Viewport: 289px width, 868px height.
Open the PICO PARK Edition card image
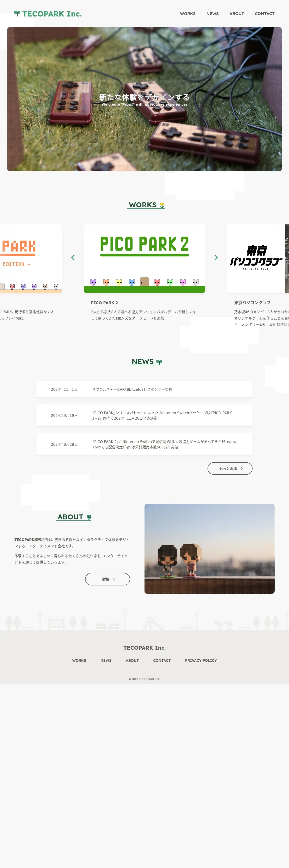[x=31, y=258]
